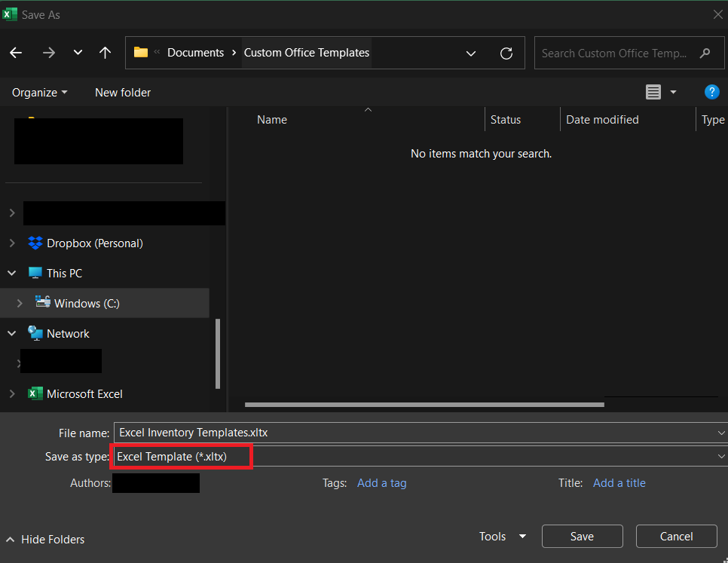Go back with the left arrow
728x563 pixels.
pyautogui.click(x=16, y=53)
